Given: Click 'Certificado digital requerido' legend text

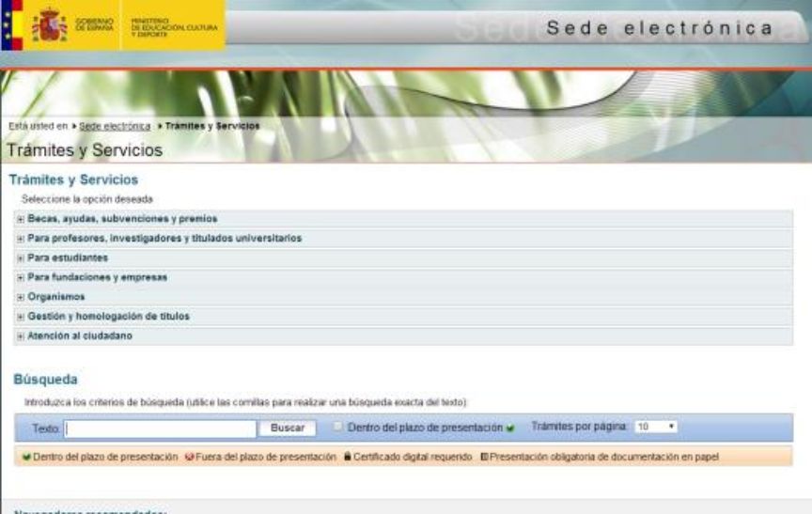Looking at the screenshot, I should [x=413, y=457].
